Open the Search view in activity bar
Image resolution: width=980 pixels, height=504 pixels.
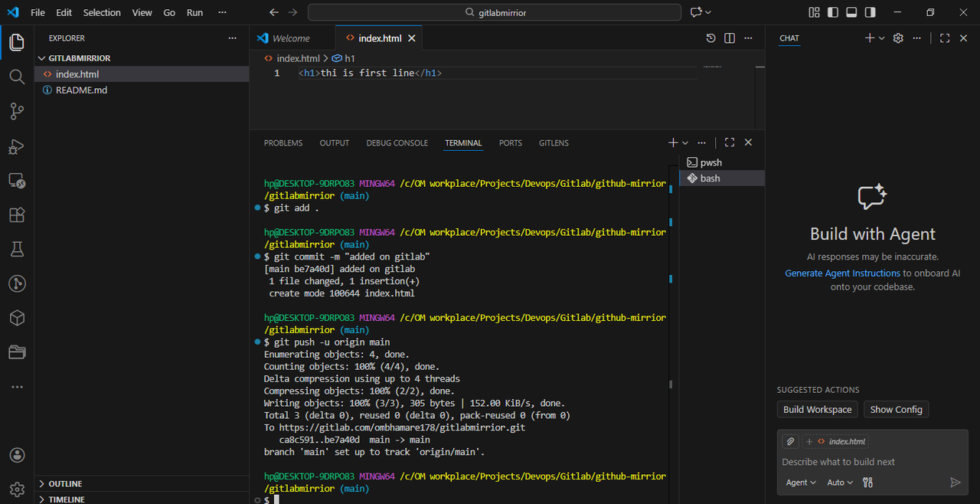(17, 77)
